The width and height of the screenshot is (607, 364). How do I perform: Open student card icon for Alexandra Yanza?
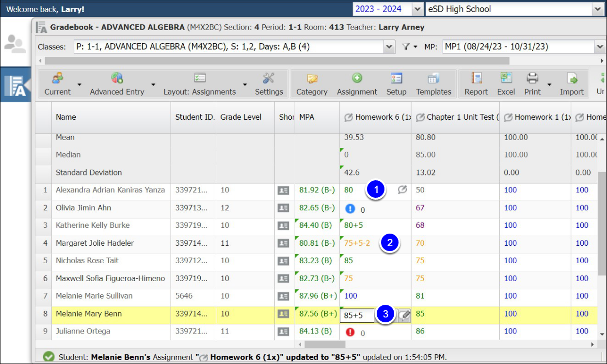283,190
